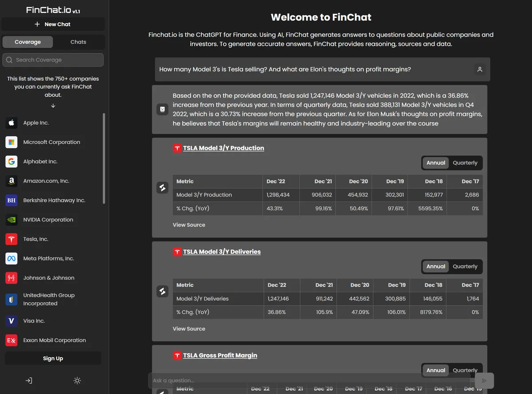Switch to the Chats tab

pyautogui.click(x=78, y=42)
